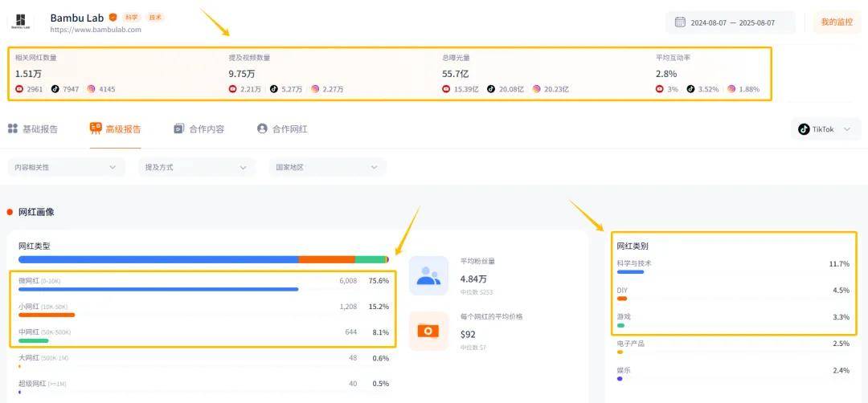
Task: Click the 科学 tag
Action: pyautogui.click(x=131, y=17)
